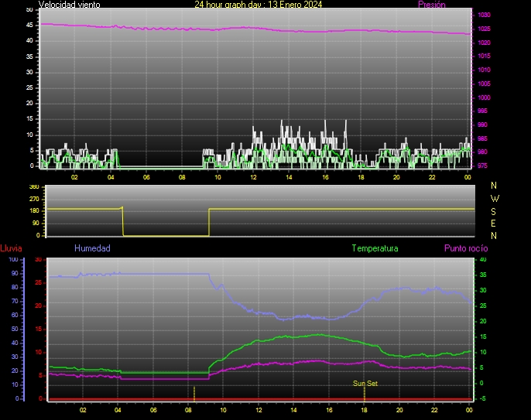Click '30' on the blue humidity axis
The height and width of the screenshot is (420, 531).
pos(15,357)
